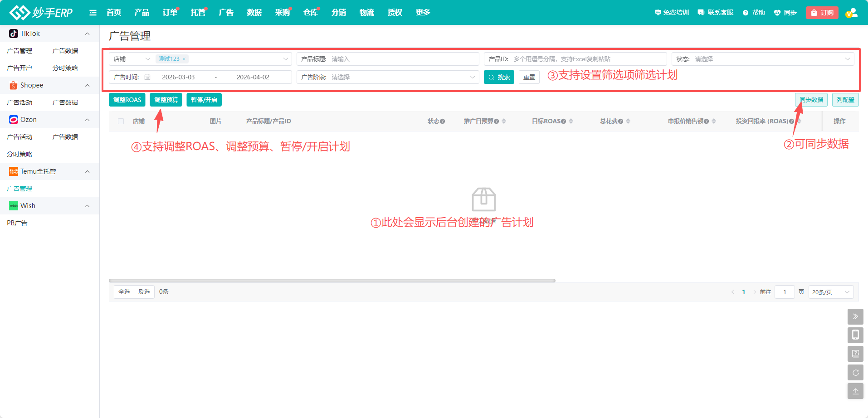Collapse the TikTok sidebar section
Viewport: 868px width, 418px height.
[87, 34]
